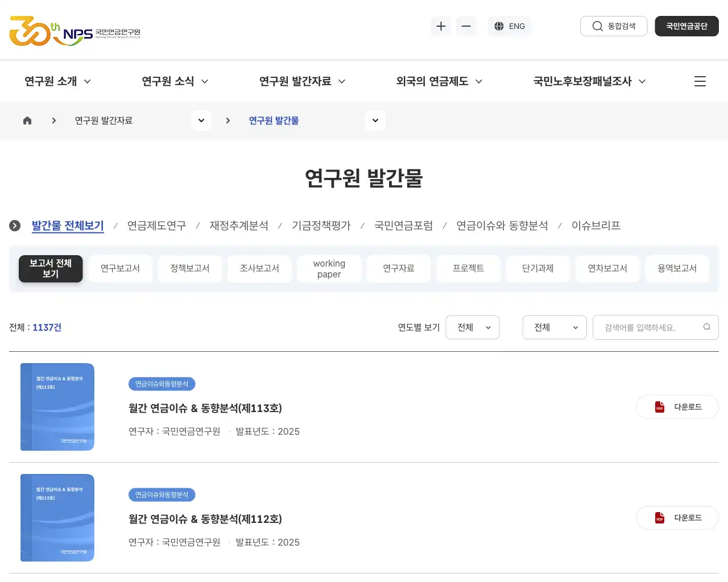
Task: Filter by 용역보고서
Action: pos(677,268)
